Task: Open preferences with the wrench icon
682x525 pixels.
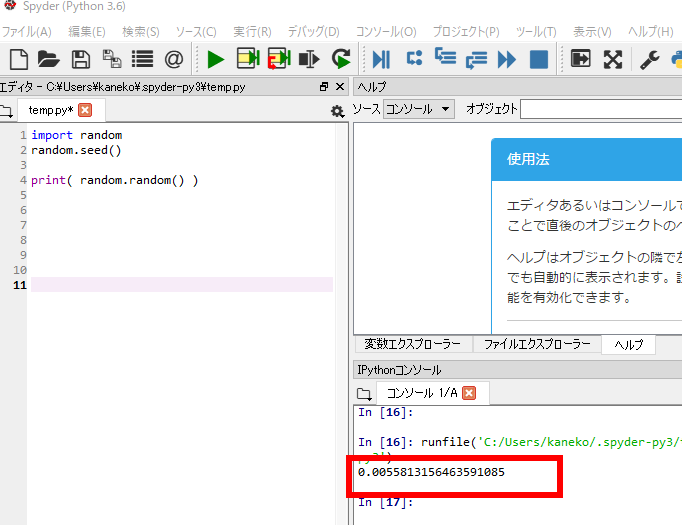Action: click(x=649, y=60)
